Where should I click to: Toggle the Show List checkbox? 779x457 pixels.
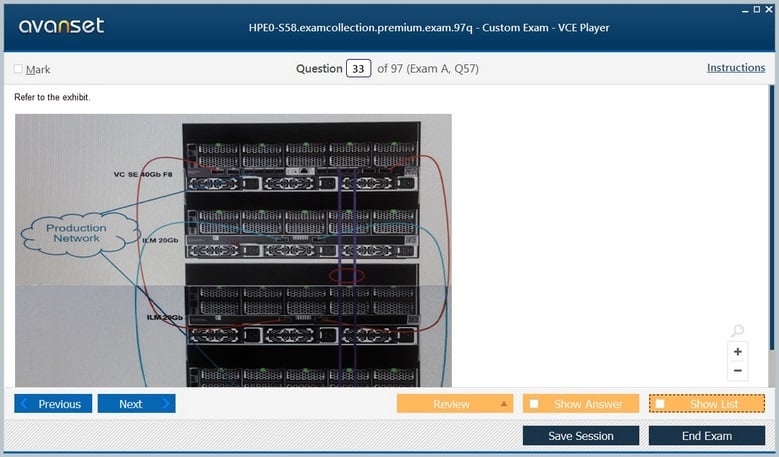pyautogui.click(x=660, y=404)
